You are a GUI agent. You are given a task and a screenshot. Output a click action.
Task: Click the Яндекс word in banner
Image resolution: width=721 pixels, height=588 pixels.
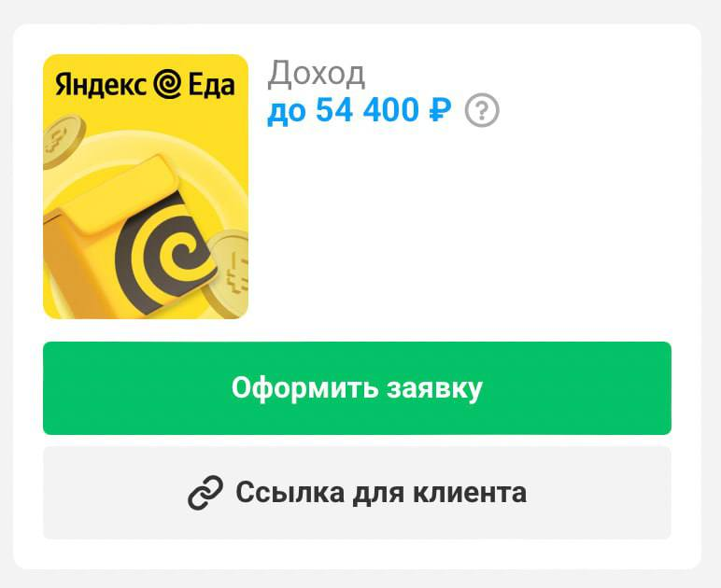tap(101, 86)
